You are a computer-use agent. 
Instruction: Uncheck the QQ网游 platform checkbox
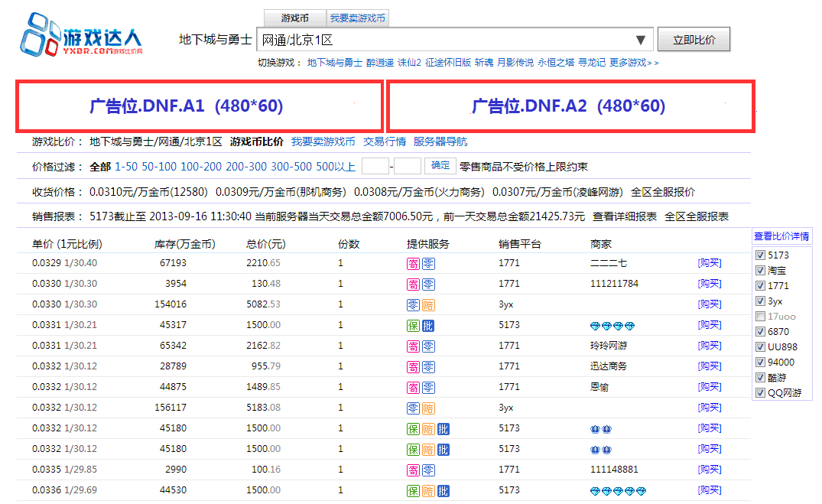click(760, 393)
